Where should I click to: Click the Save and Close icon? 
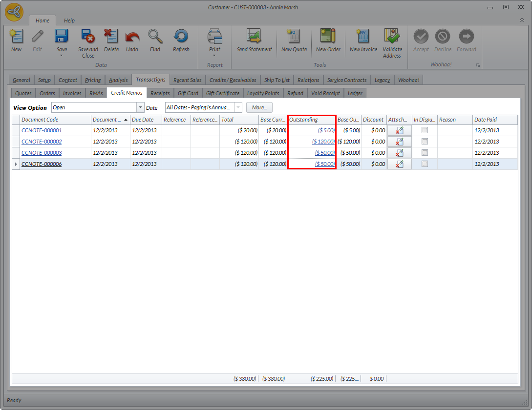pyautogui.click(x=88, y=37)
